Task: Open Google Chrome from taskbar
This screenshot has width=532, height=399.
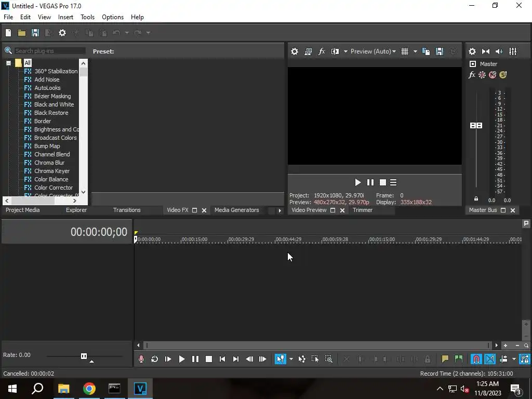Action: click(x=89, y=389)
